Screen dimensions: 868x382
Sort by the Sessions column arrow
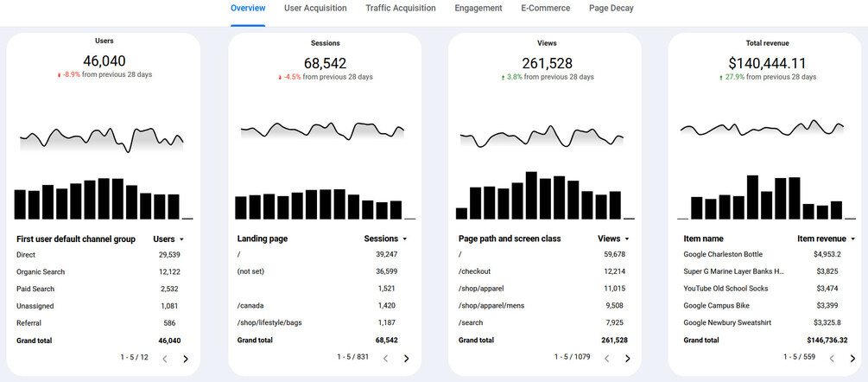point(405,239)
